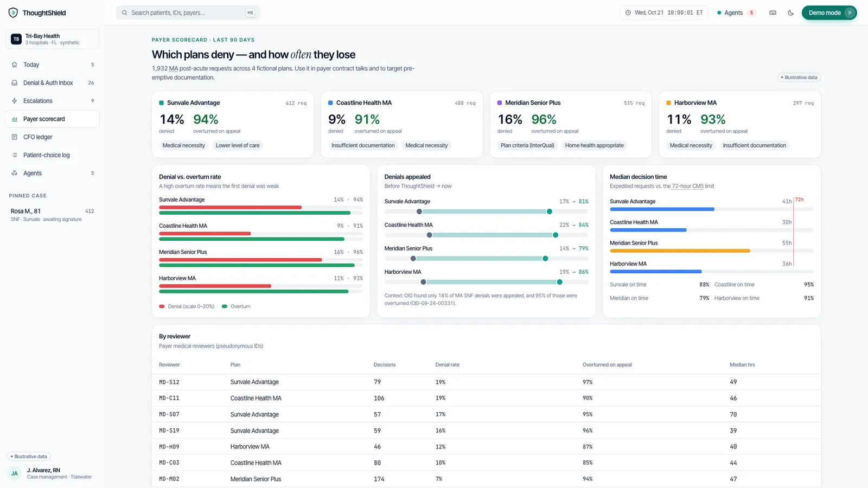This screenshot has width=868, height=488.
Task: Click the Lower level of care tag
Action: [x=238, y=145]
